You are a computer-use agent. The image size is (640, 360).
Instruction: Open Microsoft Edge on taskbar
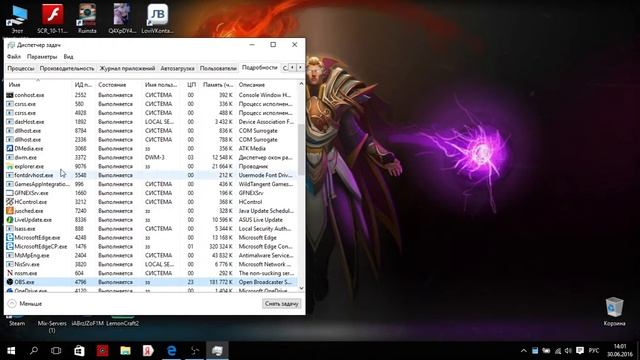coord(171,351)
